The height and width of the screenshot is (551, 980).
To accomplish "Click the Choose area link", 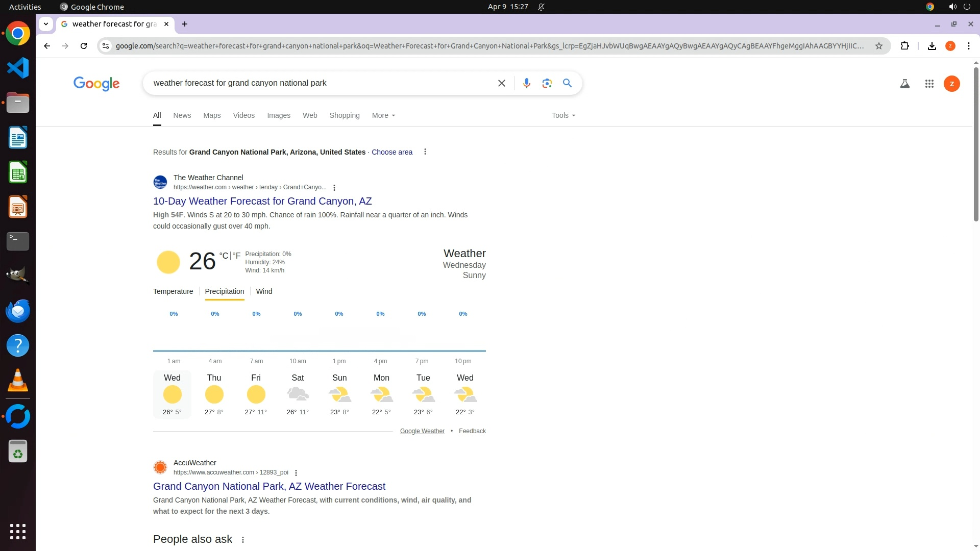I will coord(391,152).
